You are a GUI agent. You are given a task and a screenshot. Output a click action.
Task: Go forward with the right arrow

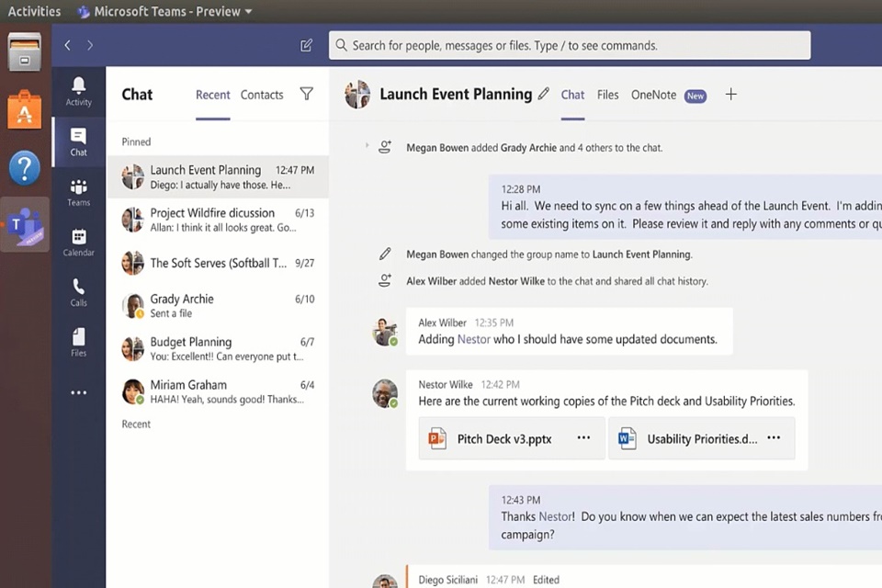pos(90,45)
